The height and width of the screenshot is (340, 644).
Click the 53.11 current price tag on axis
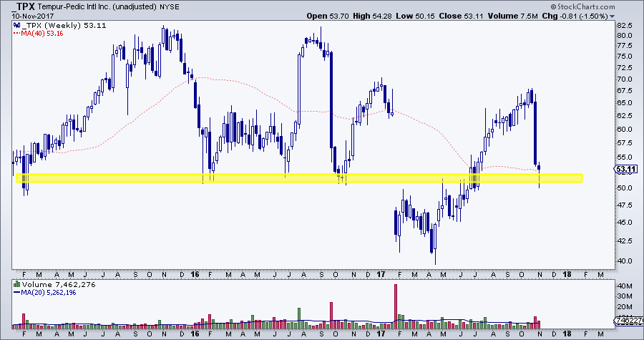(x=627, y=169)
